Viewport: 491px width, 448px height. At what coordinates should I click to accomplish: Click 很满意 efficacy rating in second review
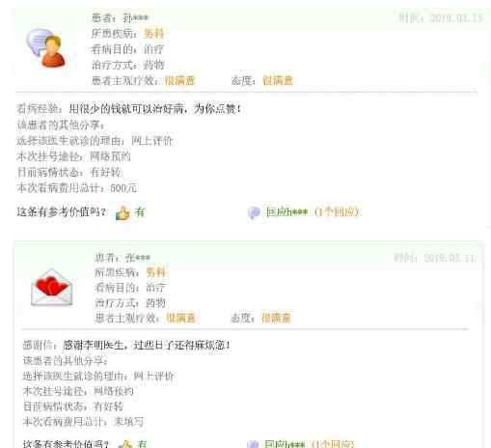pyautogui.click(x=180, y=318)
